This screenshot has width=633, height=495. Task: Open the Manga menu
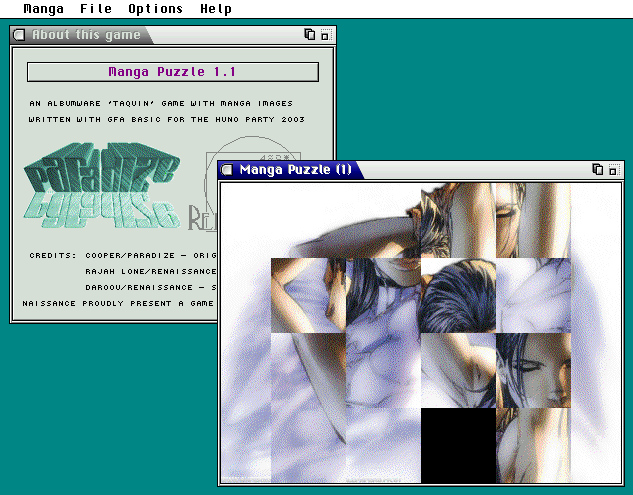pos(43,9)
